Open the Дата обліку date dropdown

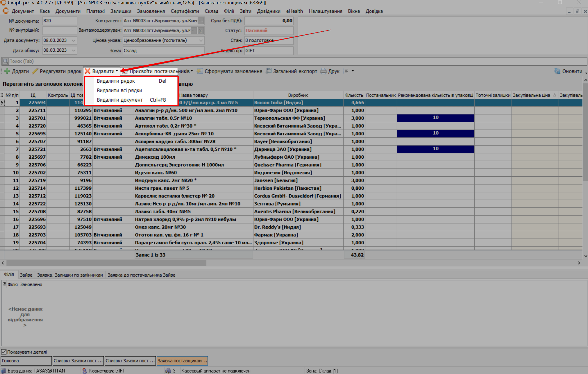click(x=73, y=50)
